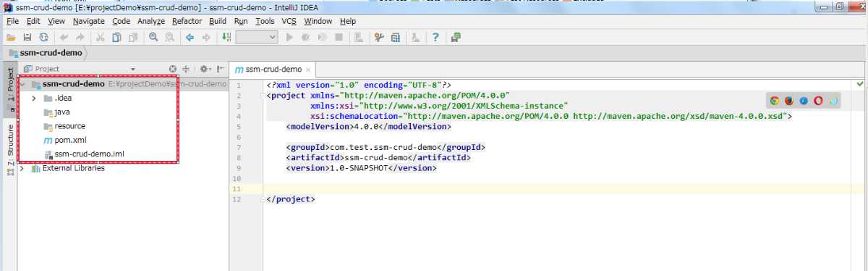Expand the .idea folder arrow

tap(34, 98)
